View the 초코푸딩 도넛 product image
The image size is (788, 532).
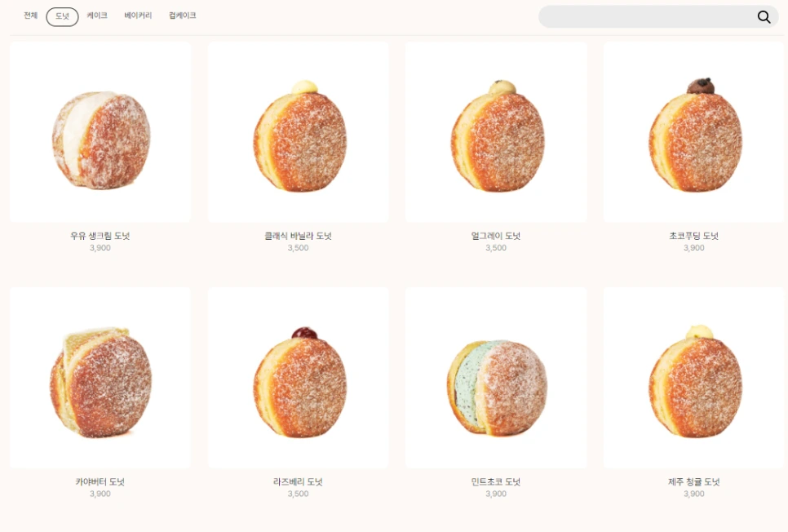pos(693,132)
